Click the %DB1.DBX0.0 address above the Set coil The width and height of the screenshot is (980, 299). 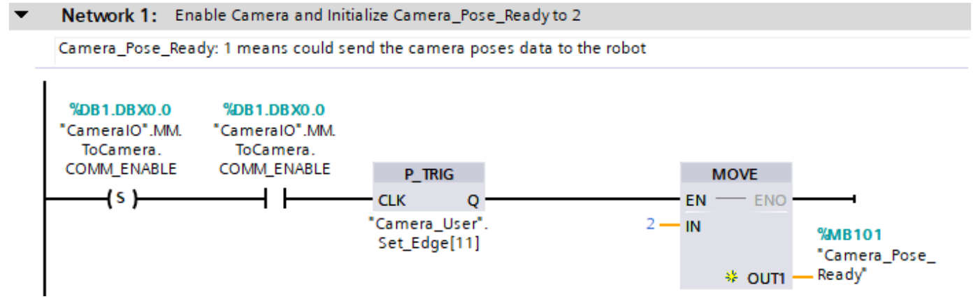(x=120, y=110)
